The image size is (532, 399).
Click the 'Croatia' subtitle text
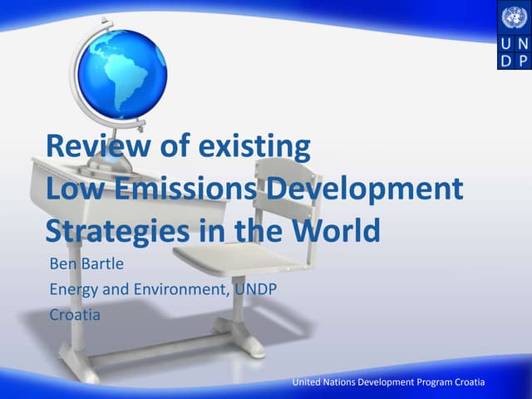(75, 314)
